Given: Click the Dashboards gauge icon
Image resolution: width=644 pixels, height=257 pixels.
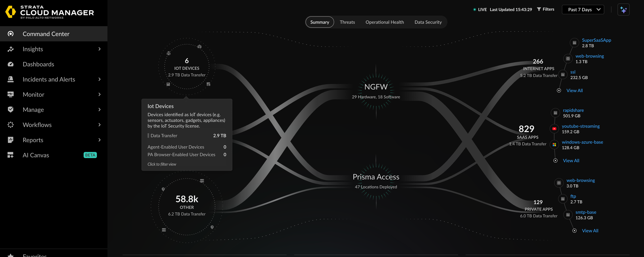Looking at the screenshot, I should (x=11, y=64).
